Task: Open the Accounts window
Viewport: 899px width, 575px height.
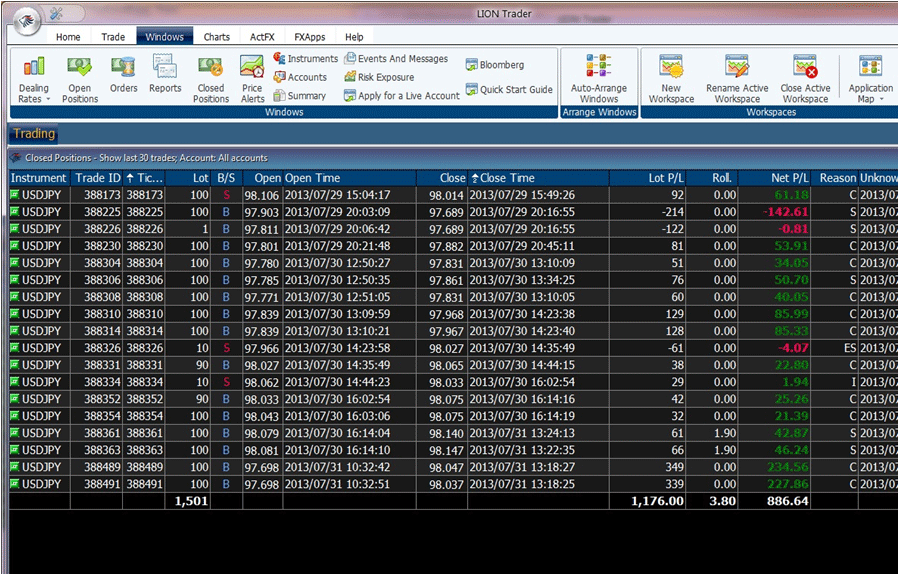Action: (x=300, y=77)
